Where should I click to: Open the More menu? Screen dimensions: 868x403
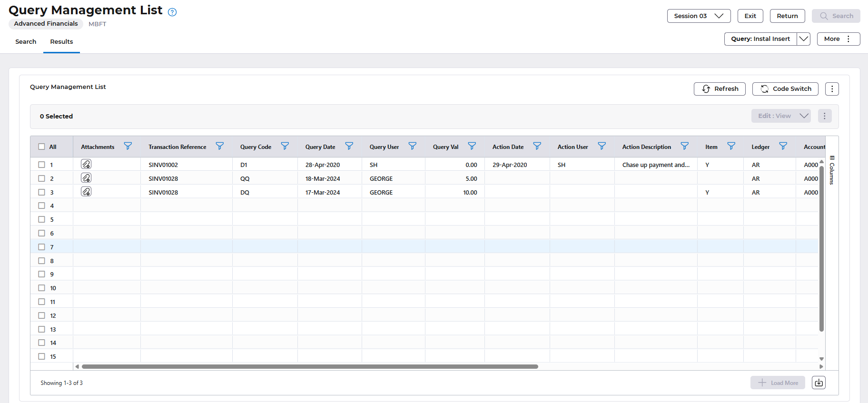(x=838, y=39)
